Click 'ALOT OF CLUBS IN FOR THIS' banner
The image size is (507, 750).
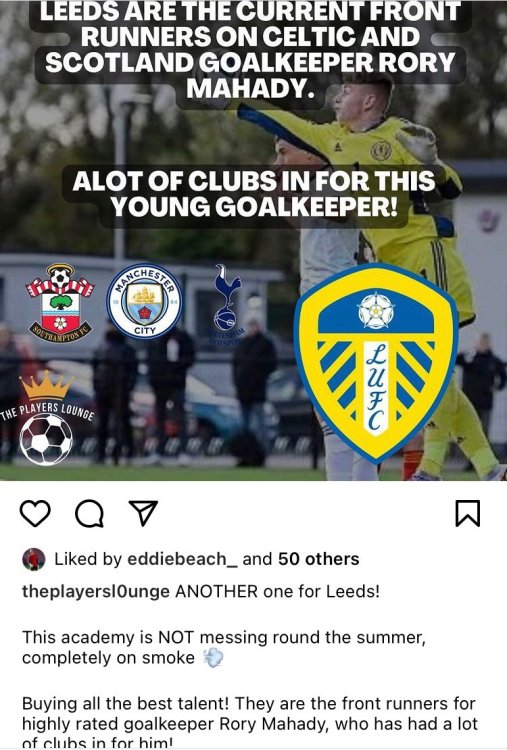(x=254, y=181)
